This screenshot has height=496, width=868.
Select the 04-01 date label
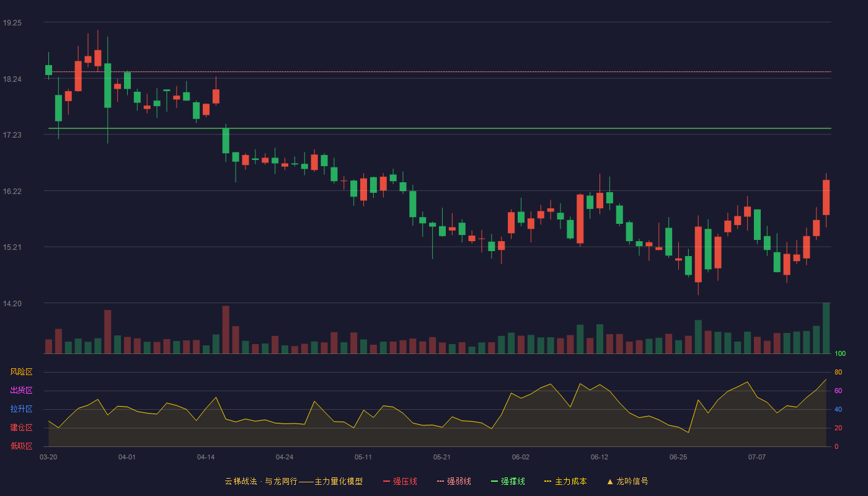tap(127, 457)
